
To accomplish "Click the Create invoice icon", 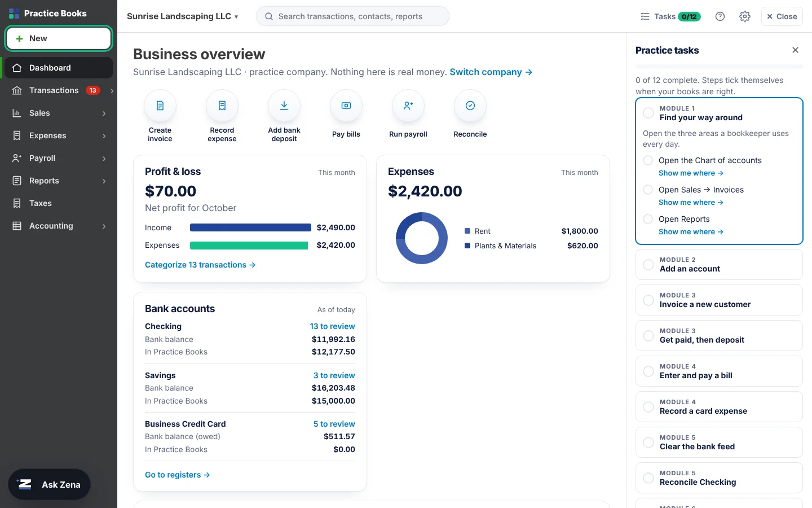I will click(x=160, y=106).
